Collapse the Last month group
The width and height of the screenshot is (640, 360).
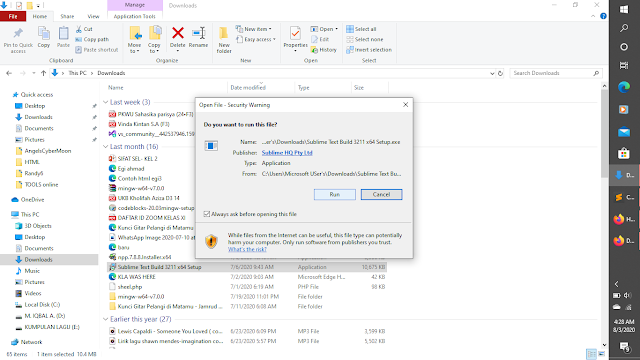click(106, 147)
